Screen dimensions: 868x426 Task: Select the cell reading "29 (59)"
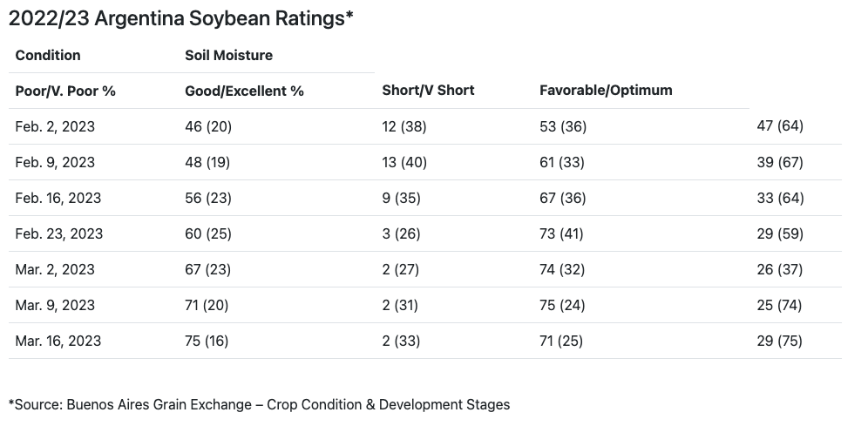tap(779, 233)
